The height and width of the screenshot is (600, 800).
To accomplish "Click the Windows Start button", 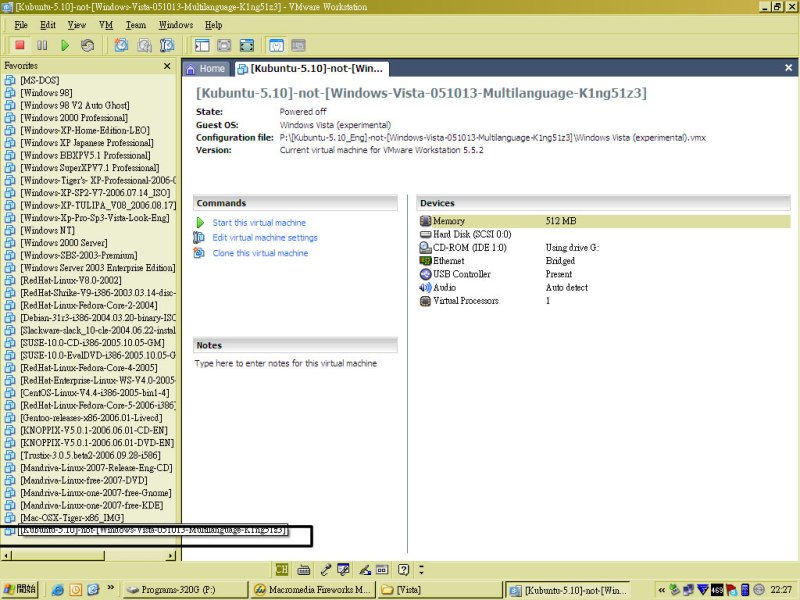I will [19, 589].
